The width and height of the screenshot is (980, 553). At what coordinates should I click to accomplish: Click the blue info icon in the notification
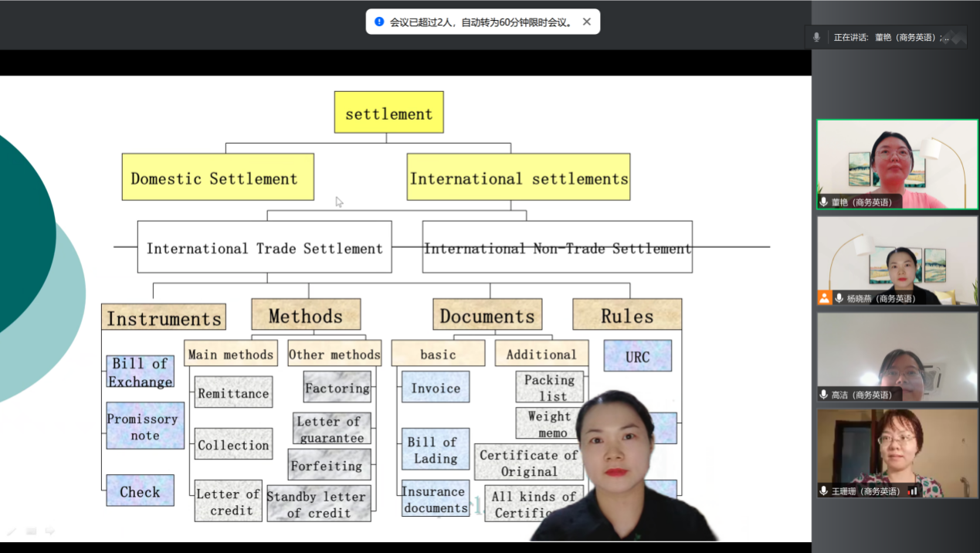coord(379,22)
